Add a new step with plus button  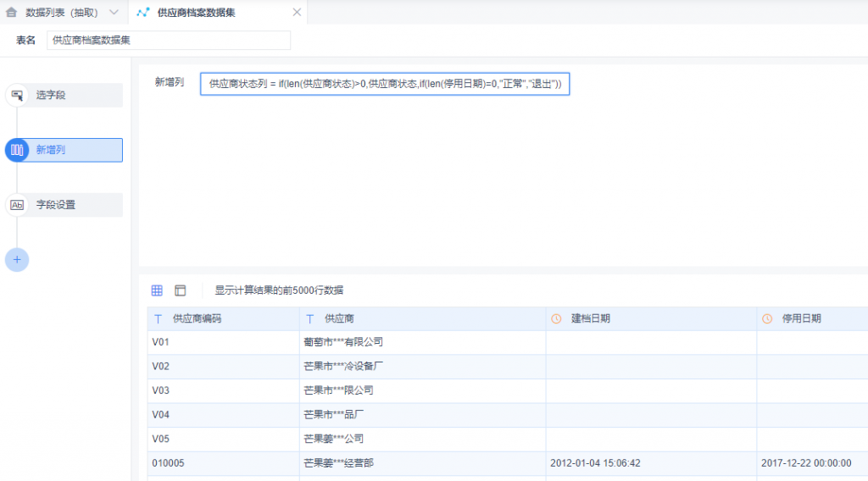[x=17, y=260]
